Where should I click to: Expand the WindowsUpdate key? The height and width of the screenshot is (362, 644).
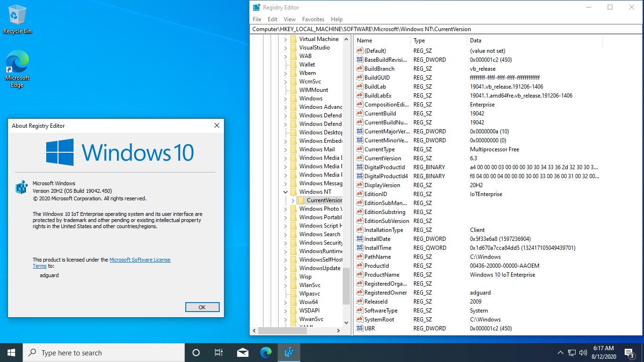point(285,268)
